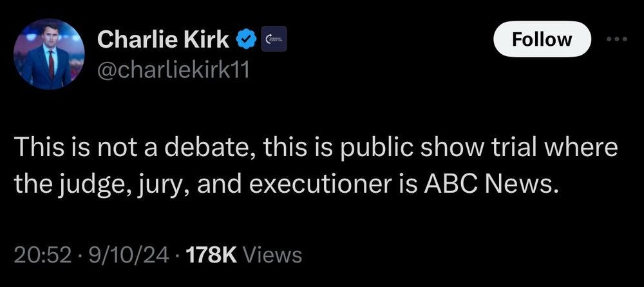The width and height of the screenshot is (644, 287).
Task: Click the @charliekirk11 handle
Action: coord(173,72)
